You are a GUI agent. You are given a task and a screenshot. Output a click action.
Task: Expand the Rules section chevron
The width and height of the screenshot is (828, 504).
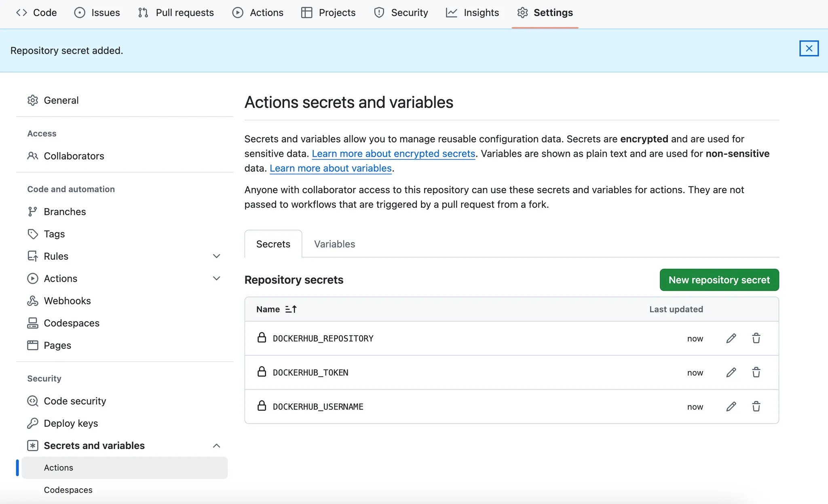click(217, 256)
